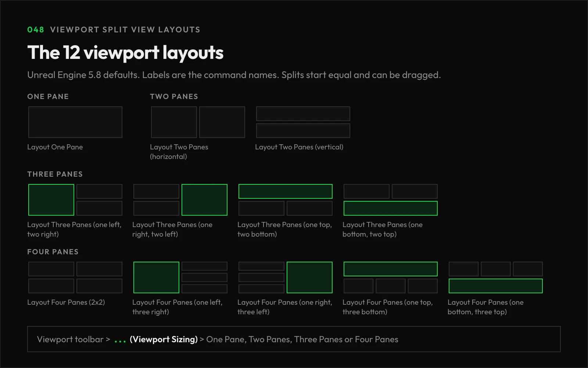The width and height of the screenshot is (588, 368).
Task: Choose the Four Panes 2x2 layout diagram
Action: click(x=75, y=277)
